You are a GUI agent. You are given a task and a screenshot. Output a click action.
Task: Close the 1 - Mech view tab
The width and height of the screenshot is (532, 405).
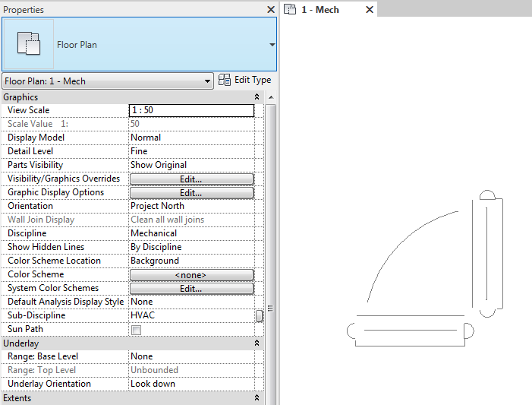370,10
